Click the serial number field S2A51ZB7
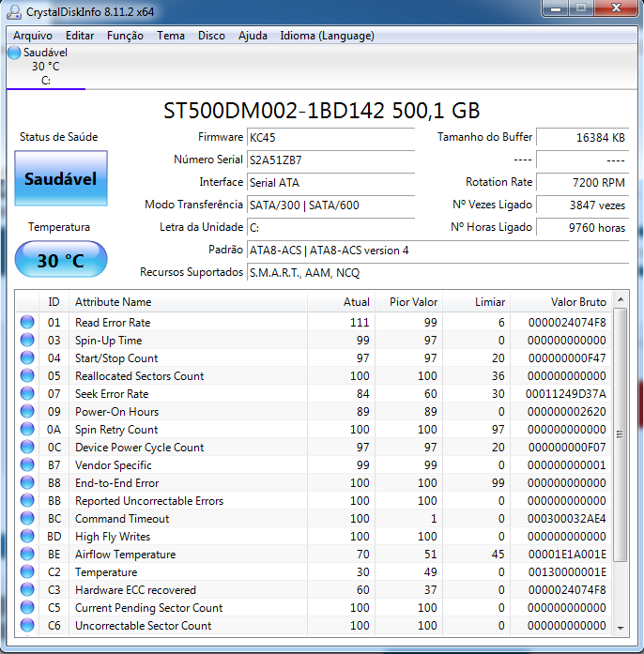The image size is (644, 654). click(331, 160)
